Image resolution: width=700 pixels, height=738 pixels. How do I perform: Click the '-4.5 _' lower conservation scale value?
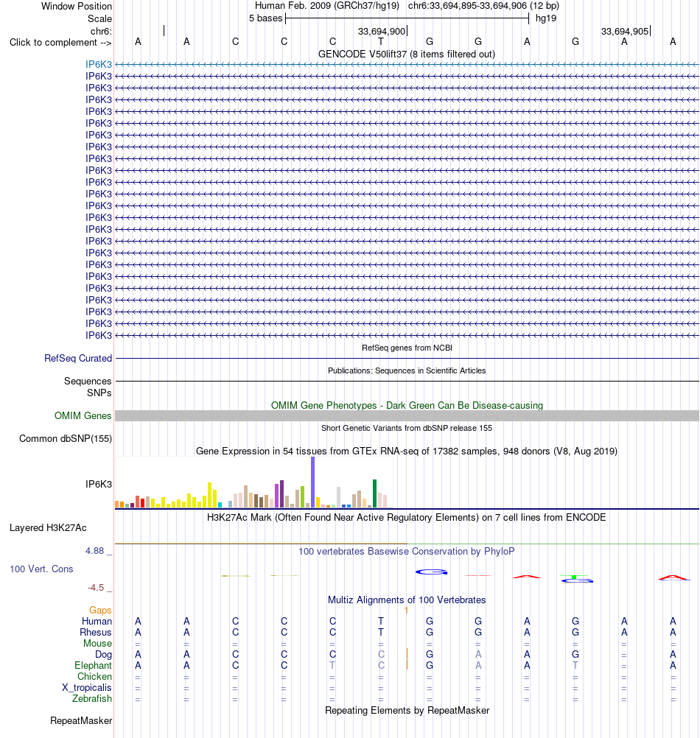pyautogui.click(x=99, y=588)
